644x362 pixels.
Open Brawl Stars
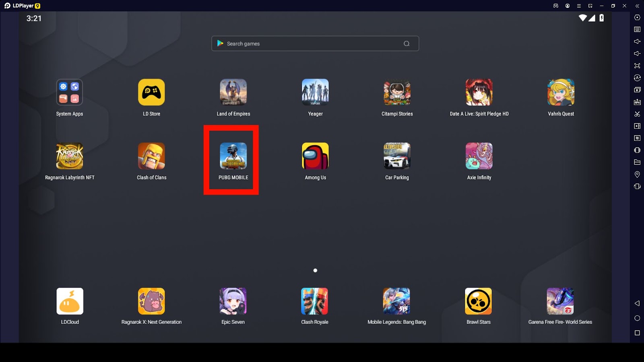coord(478,301)
